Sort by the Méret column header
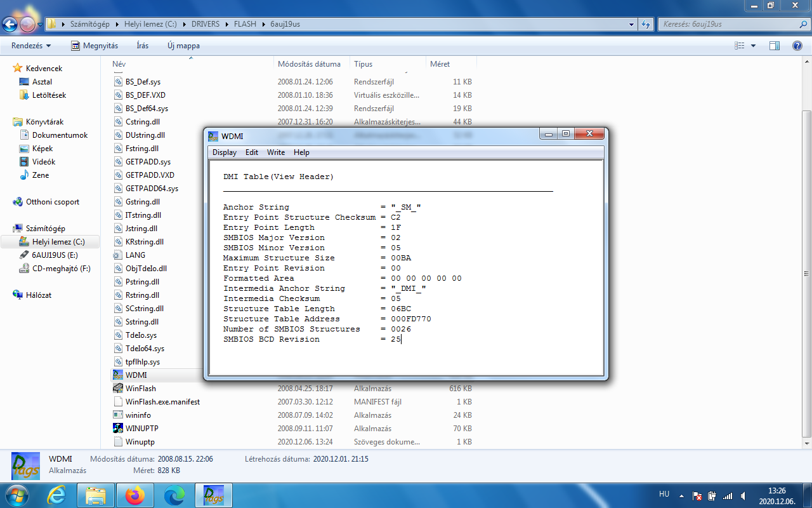Image resolution: width=812 pixels, height=508 pixels. [451, 64]
